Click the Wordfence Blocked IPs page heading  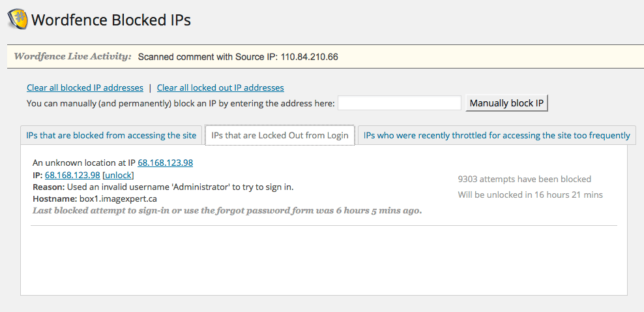[x=111, y=20]
